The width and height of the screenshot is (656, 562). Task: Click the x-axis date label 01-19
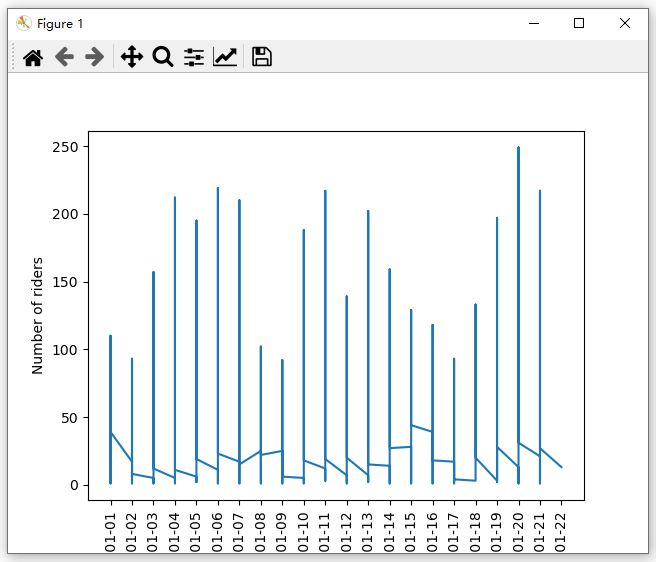click(x=497, y=532)
